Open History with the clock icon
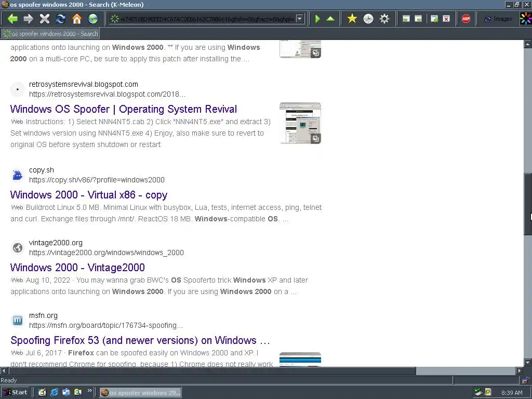The height and width of the screenshot is (399, 532). coord(368,19)
